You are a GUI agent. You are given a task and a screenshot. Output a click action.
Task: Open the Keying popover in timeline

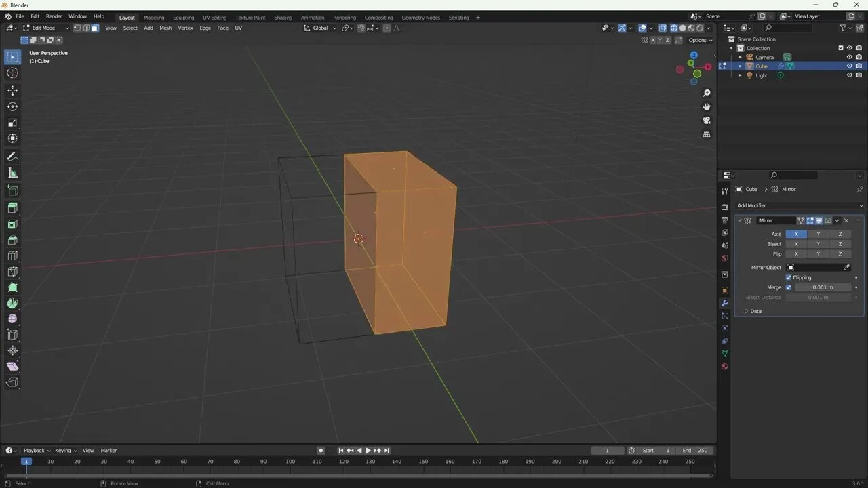[x=66, y=451]
